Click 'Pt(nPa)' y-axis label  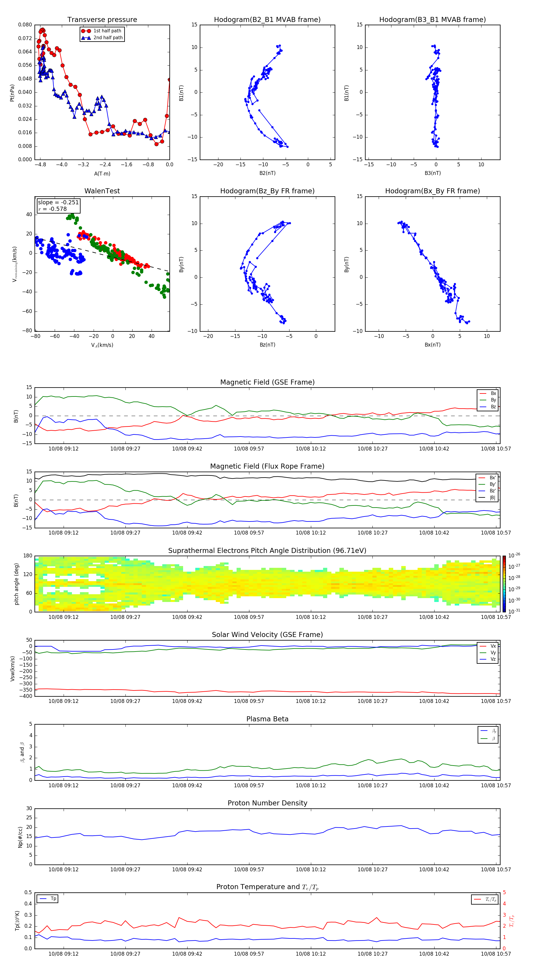coord(12,92)
